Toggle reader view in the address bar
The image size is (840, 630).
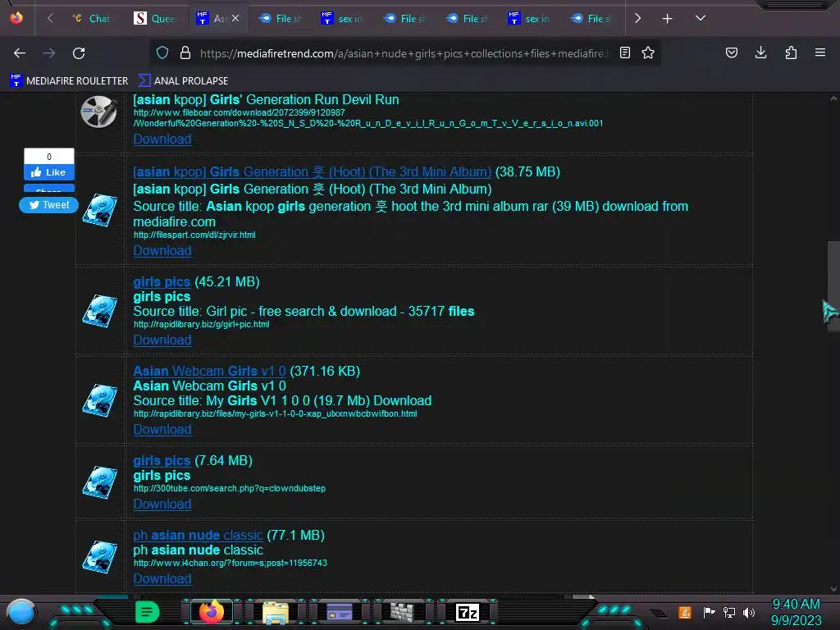click(624, 53)
